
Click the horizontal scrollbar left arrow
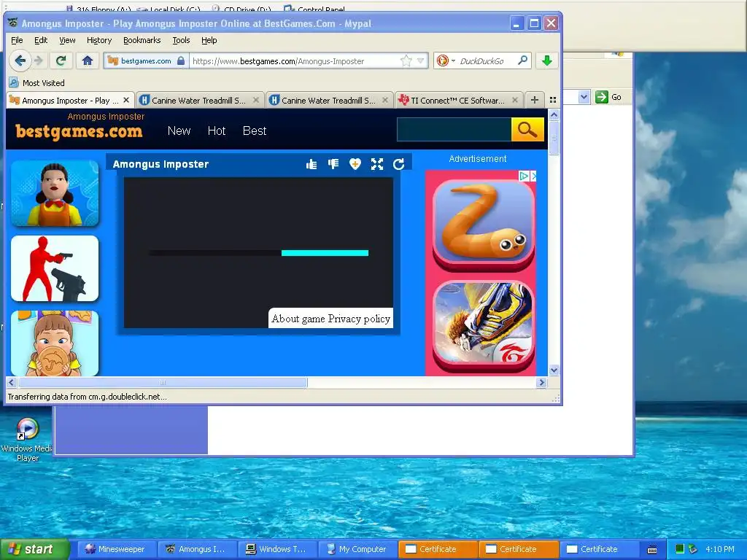[12, 382]
